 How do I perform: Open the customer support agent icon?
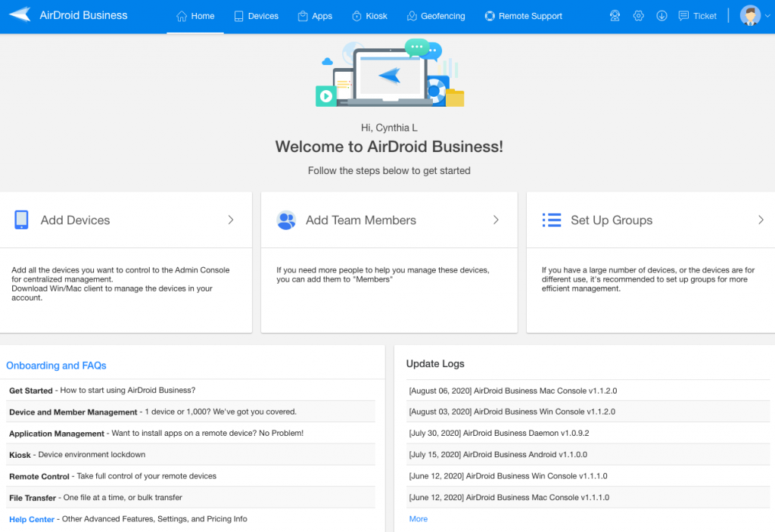[615, 16]
